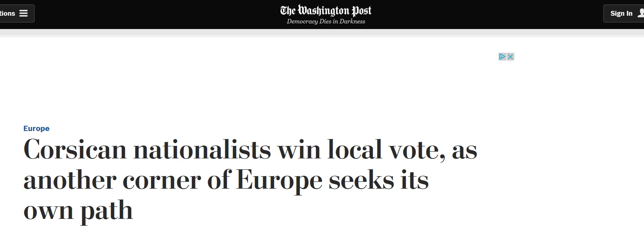Expand the account dropdown beside Sign In
This screenshot has height=233, width=644.
641,13
